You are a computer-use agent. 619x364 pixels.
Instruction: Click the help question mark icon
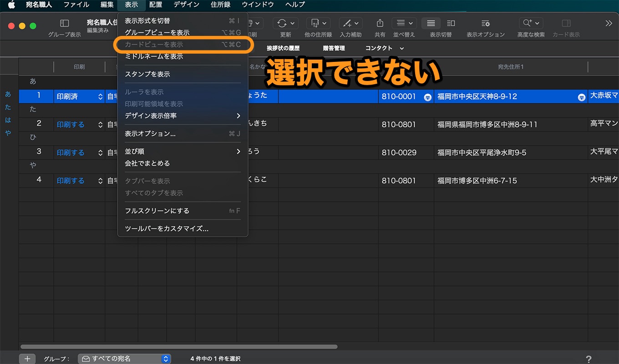[589, 359]
